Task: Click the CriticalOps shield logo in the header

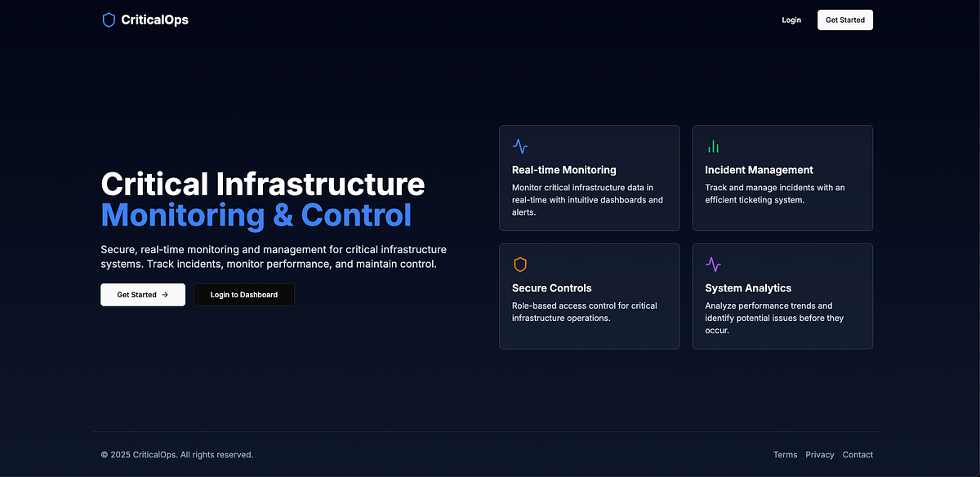Action: pyautogui.click(x=109, y=20)
